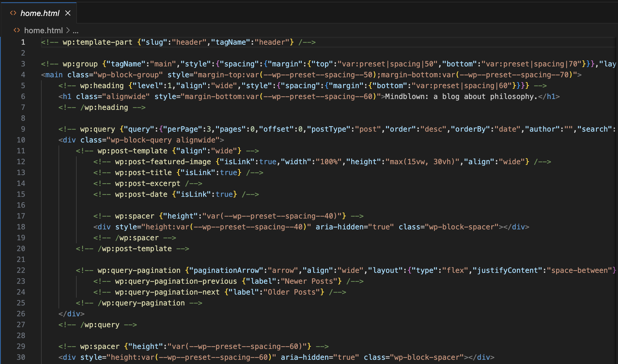Select the home.html editor tab
Screen dimensions: 618x364
pos(40,13)
